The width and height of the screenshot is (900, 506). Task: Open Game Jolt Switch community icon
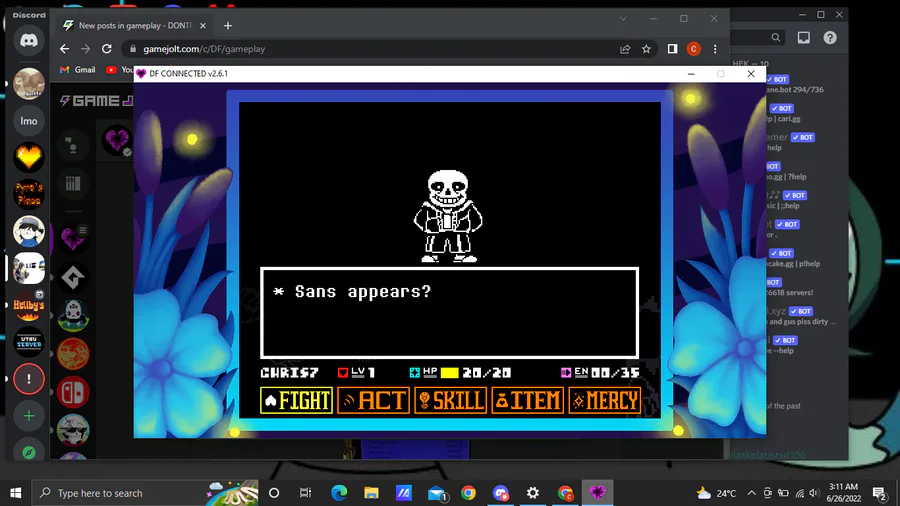(73, 392)
